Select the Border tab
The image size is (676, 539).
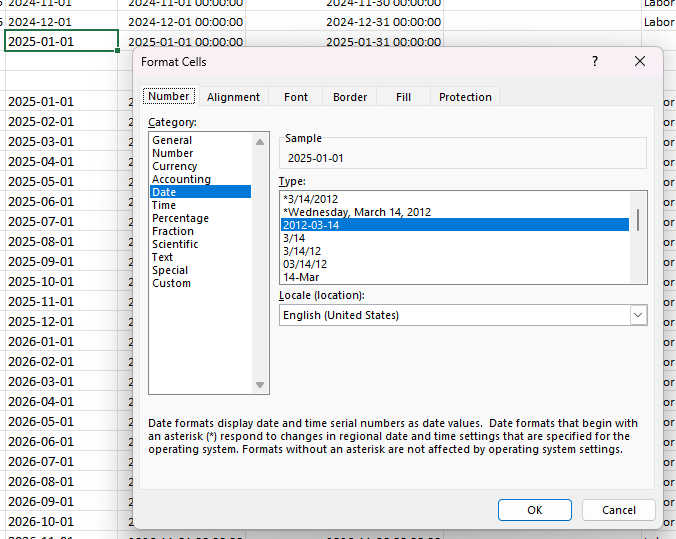pyautogui.click(x=350, y=97)
